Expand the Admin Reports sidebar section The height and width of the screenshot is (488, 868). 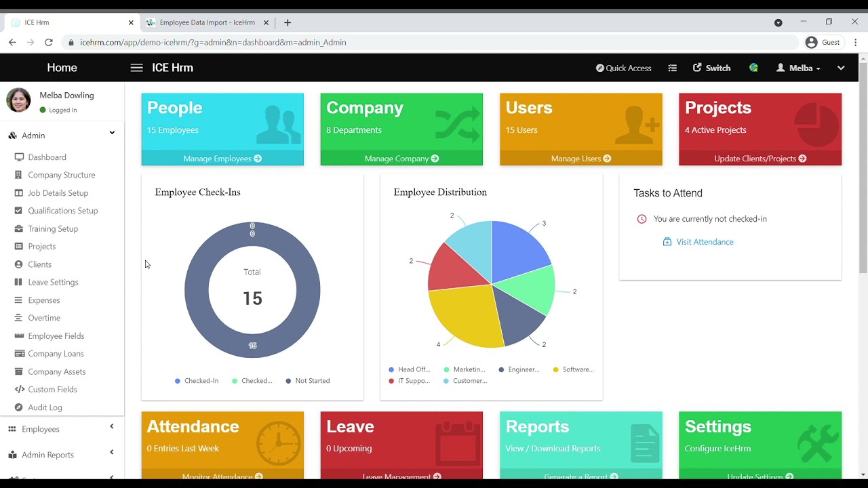click(x=62, y=455)
